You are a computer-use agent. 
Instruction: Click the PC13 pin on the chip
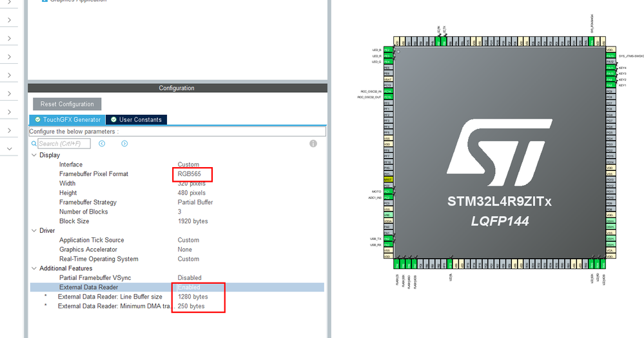[389, 85]
